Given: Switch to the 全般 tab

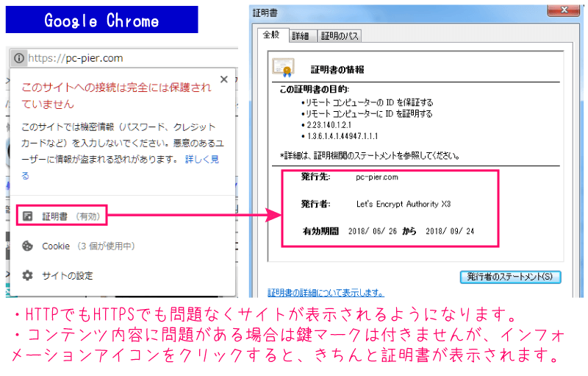Looking at the screenshot, I should tap(271, 35).
